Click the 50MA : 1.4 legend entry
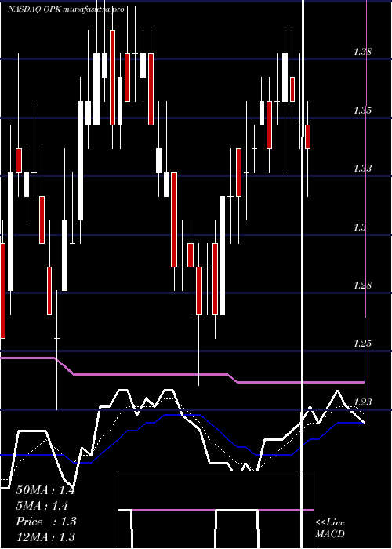 (x=45, y=490)
